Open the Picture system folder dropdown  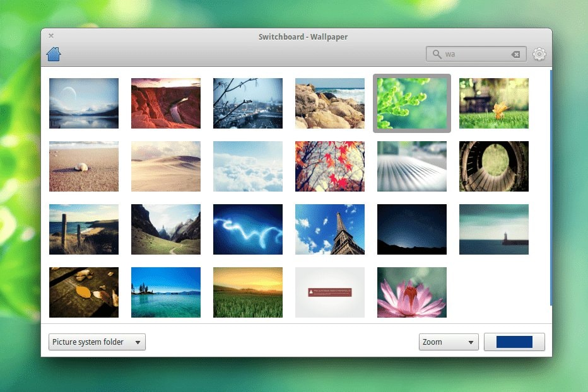(97, 342)
